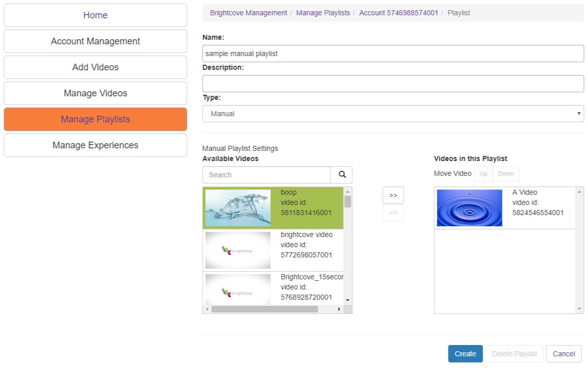Click the << remove from playlist button
The image size is (588, 368).
[393, 213]
